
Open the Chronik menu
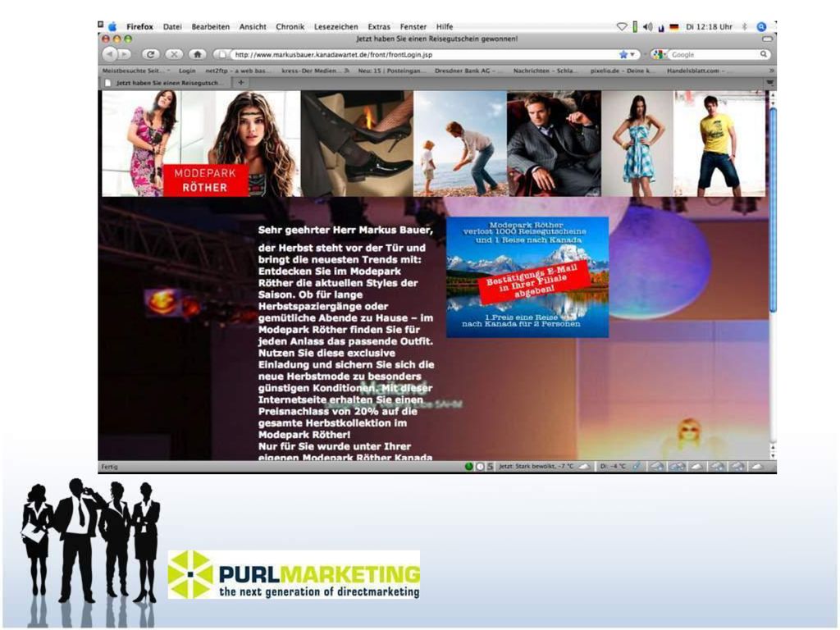click(x=290, y=26)
